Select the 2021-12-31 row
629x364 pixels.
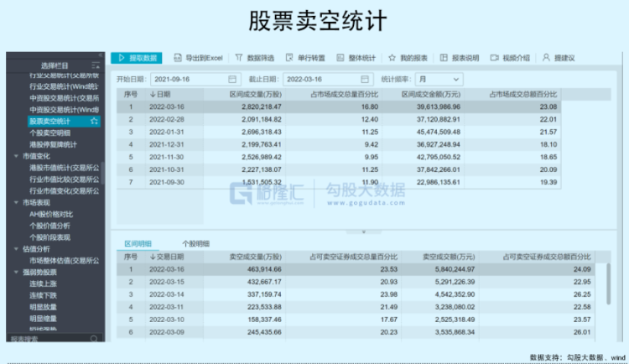pos(339,144)
